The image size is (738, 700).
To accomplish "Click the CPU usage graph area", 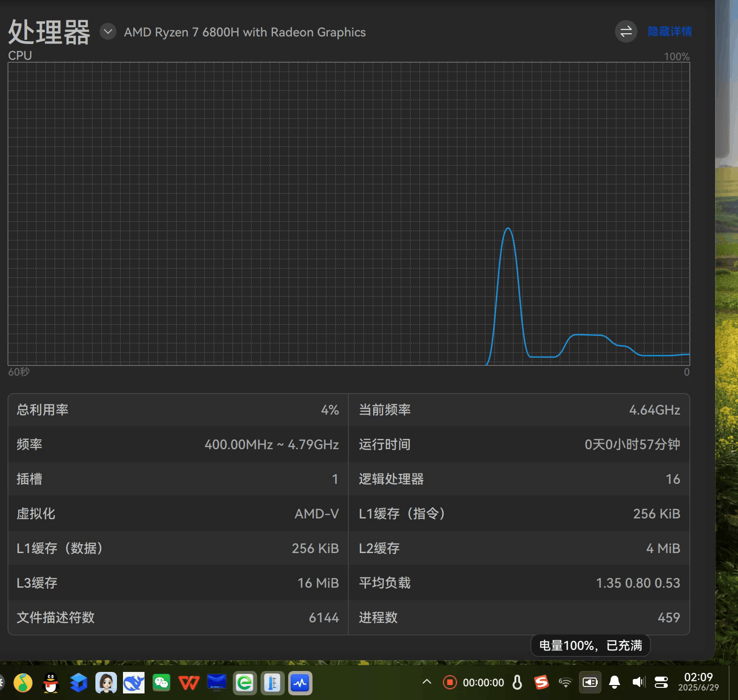I will pos(349,214).
